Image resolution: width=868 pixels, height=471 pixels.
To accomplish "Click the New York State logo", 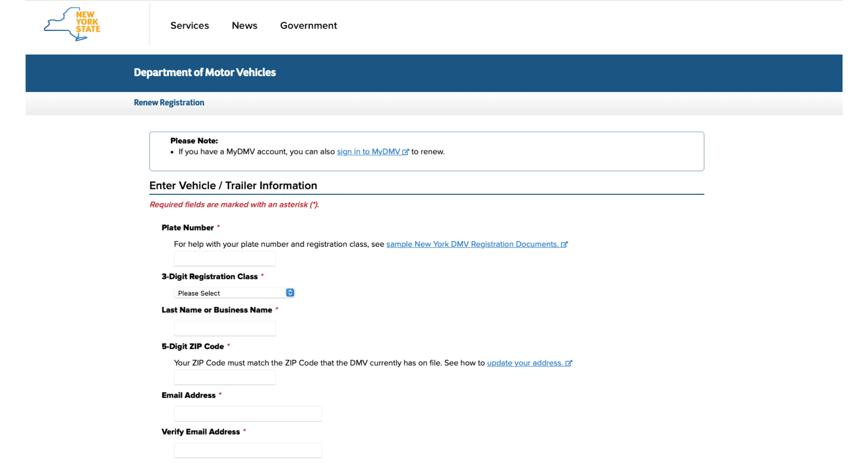I will (x=72, y=24).
